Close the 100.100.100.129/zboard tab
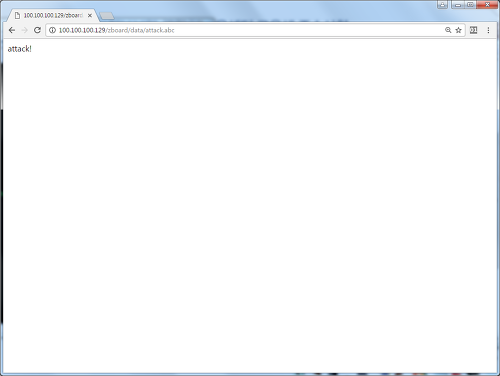 (x=90, y=16)
